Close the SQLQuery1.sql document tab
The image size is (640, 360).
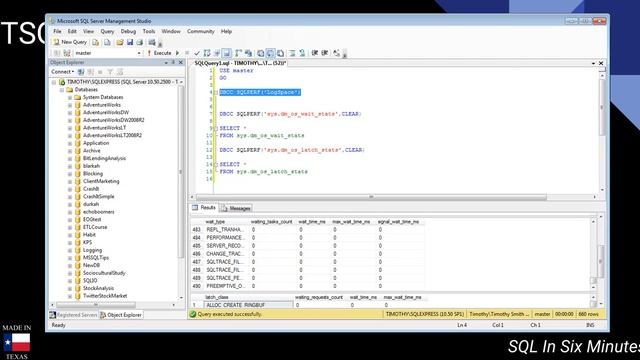(601, 63)
